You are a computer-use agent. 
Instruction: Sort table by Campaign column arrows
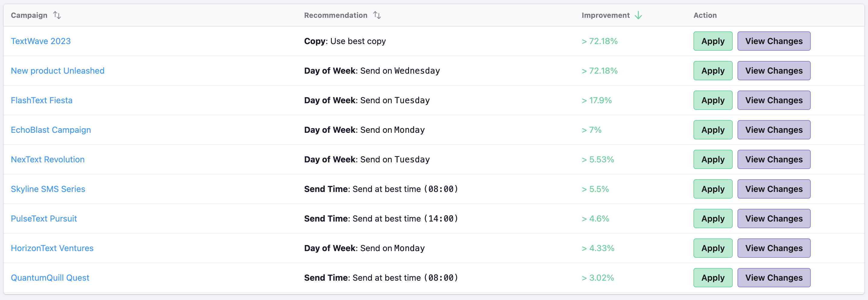(x=57, y=15)
